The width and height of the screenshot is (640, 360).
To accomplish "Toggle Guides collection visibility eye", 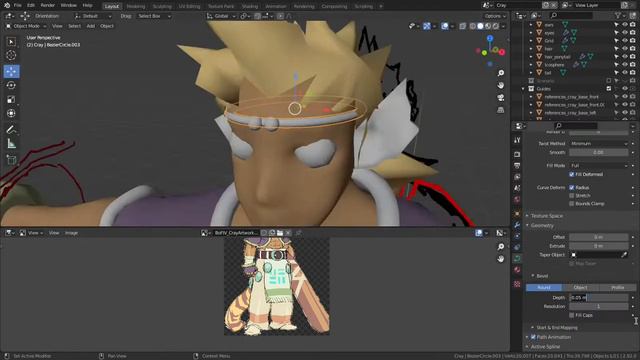I will 624,89.
